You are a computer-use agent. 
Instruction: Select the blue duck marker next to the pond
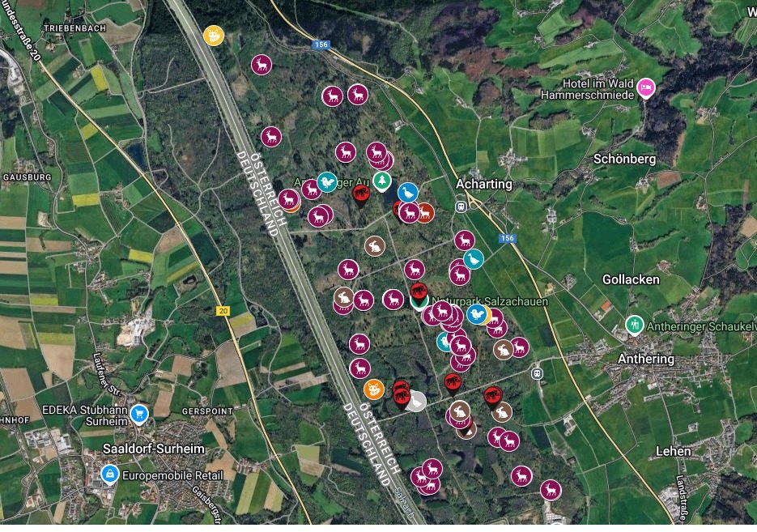point(408,193)
